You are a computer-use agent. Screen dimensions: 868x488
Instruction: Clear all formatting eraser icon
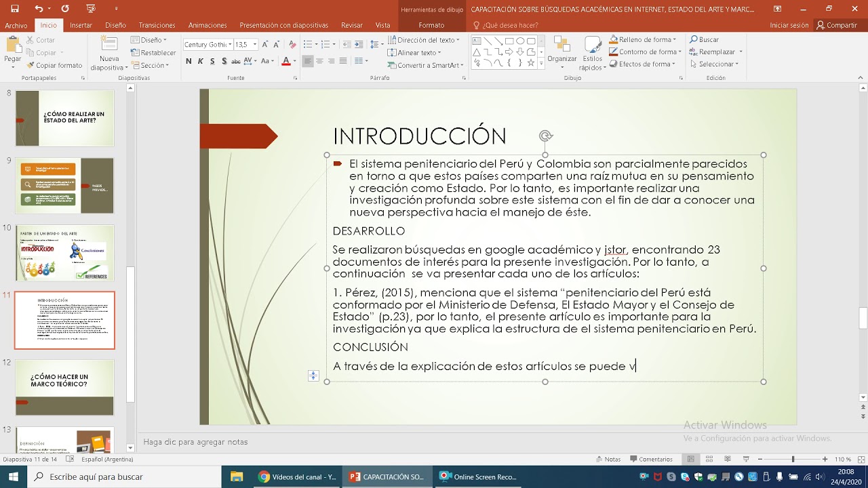(292, 44)
